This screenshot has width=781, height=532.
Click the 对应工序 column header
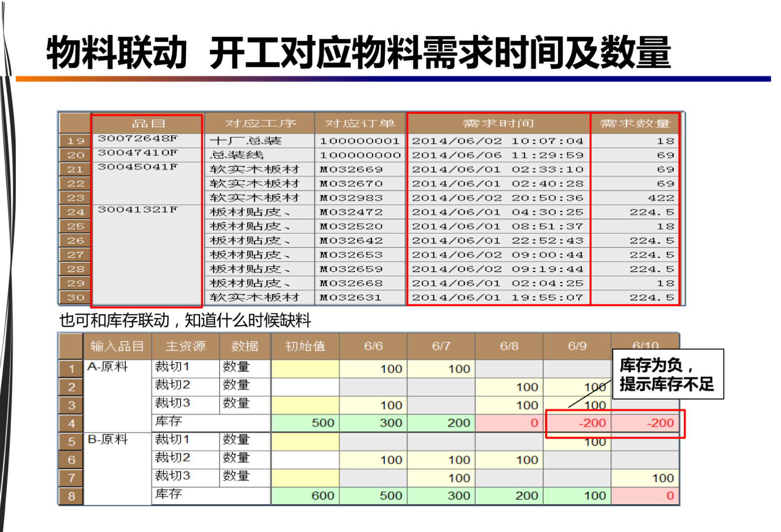(260, 123)
